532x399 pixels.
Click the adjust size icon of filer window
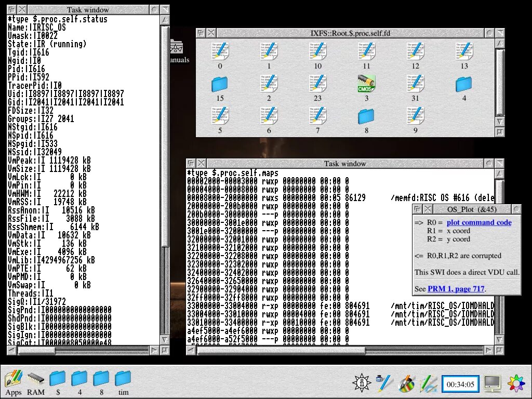500,132
